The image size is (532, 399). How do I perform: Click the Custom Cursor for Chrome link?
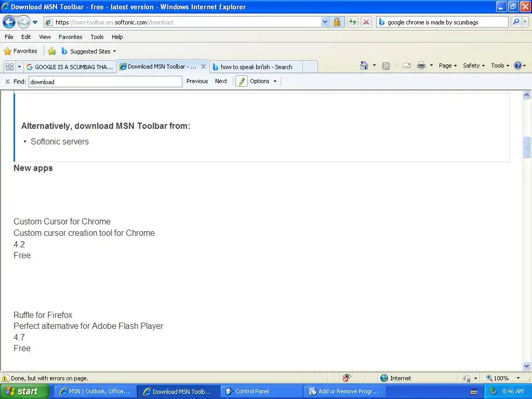point(62,221)
